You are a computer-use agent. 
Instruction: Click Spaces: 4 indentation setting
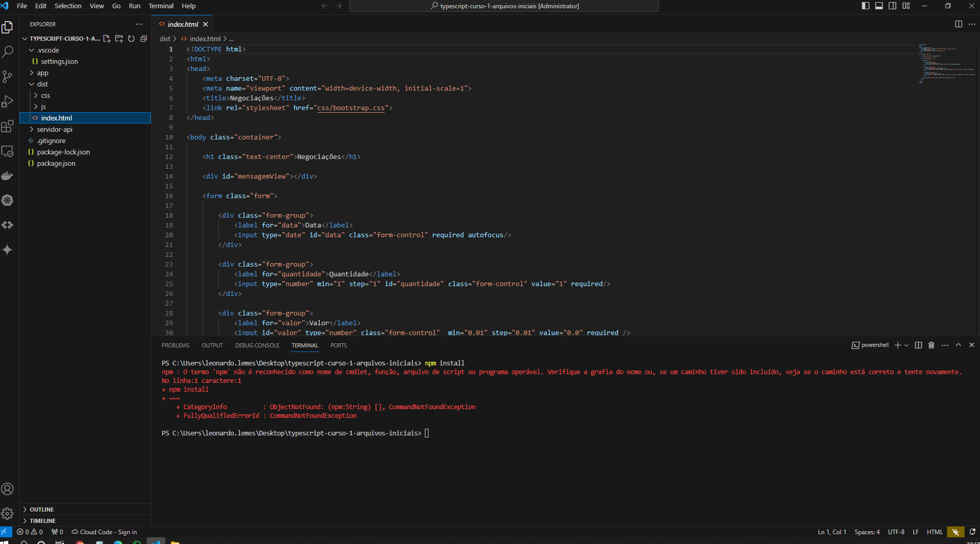[867, 532]
